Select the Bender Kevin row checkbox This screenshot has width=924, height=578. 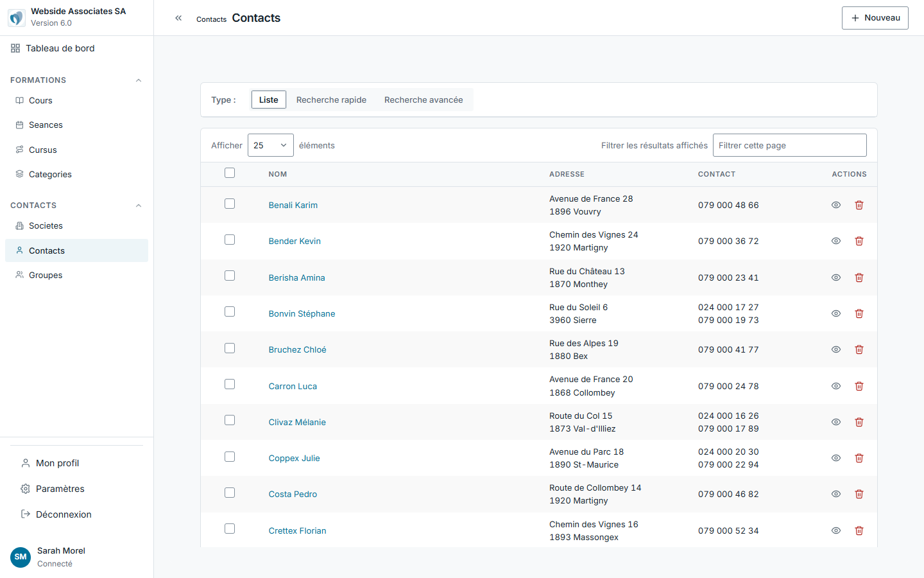click(x=230, y=240)
